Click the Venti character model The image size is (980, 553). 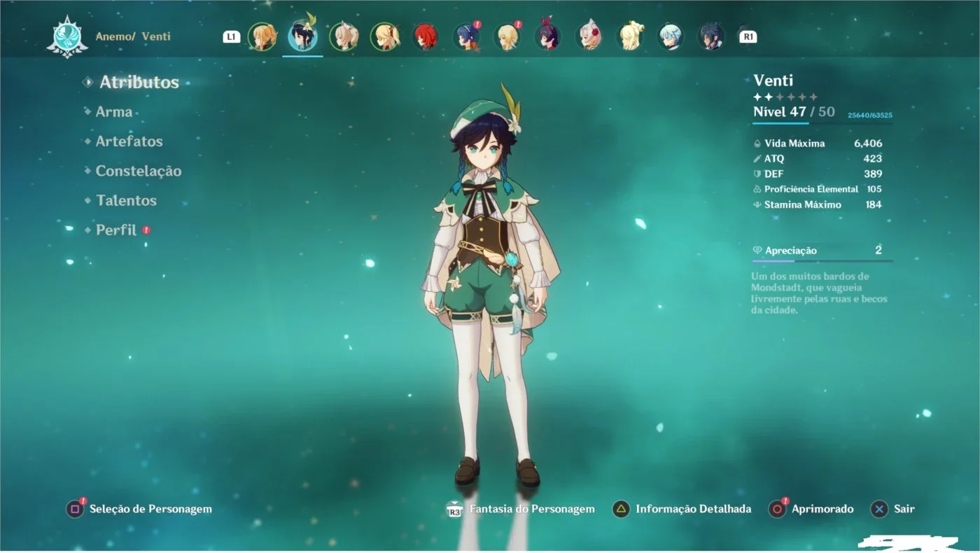tap(491, 287)
